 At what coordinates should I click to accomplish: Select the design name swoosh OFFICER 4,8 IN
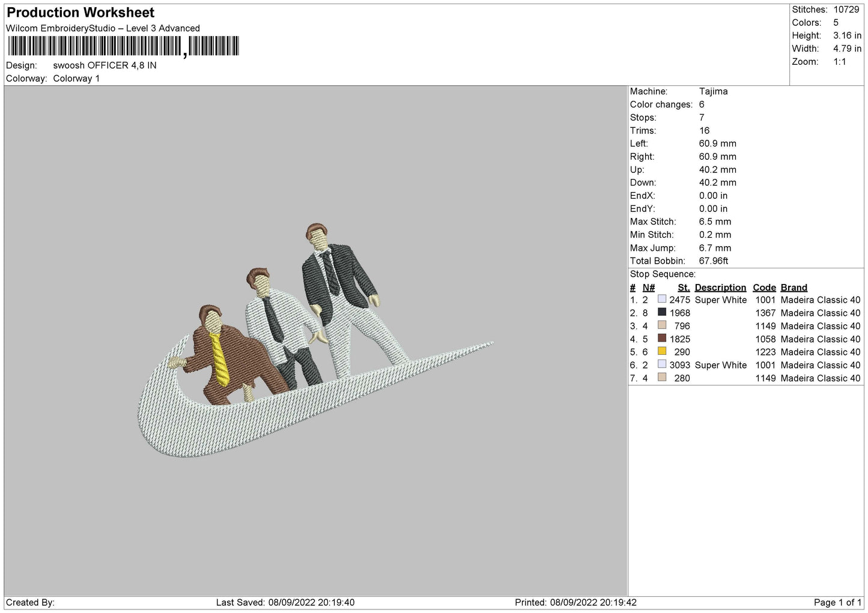click(105, 65)
